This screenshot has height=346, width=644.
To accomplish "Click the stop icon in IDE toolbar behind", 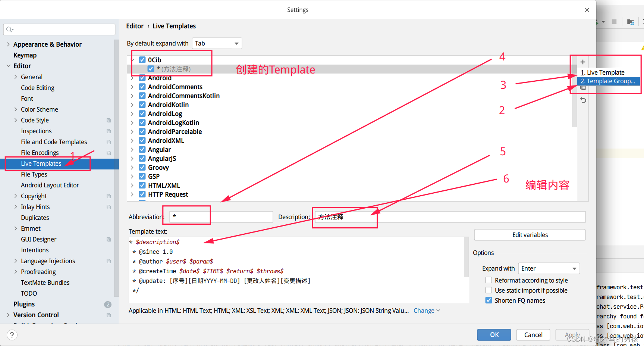I will click(614, 22).
